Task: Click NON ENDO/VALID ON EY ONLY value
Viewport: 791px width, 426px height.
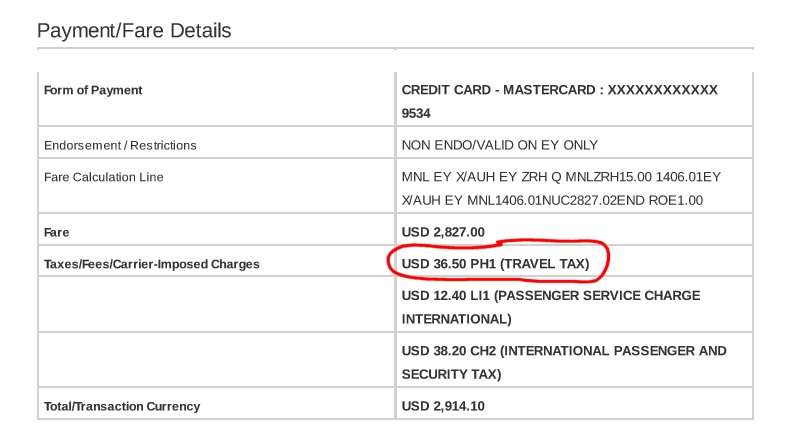Action: click(x=499, y=145)
